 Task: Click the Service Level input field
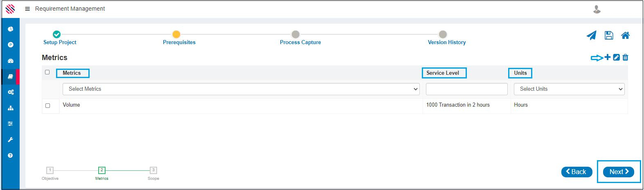pos(466,89)
